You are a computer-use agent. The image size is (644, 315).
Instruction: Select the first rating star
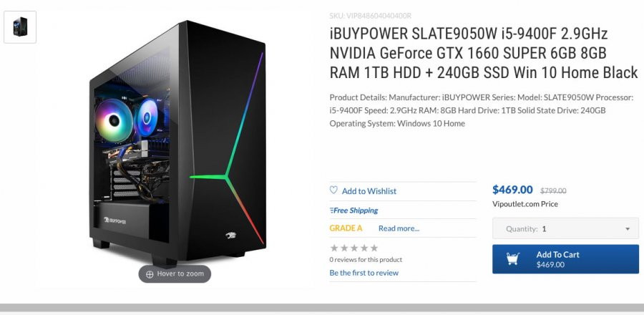pyautogui.click(x=334, y=248)
